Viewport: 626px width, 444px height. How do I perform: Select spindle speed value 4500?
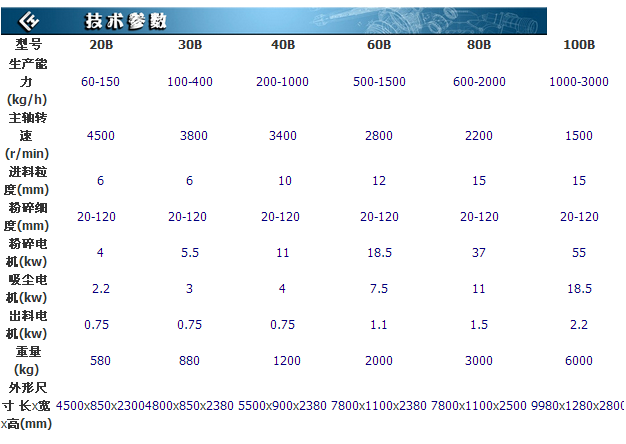pyautogui.click(x=101, y=136)
